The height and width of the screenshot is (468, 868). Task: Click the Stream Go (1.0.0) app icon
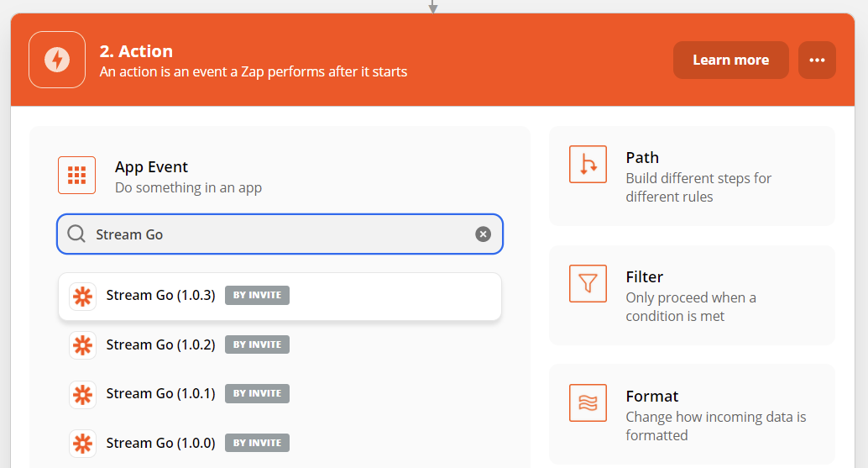click(82, 444)
